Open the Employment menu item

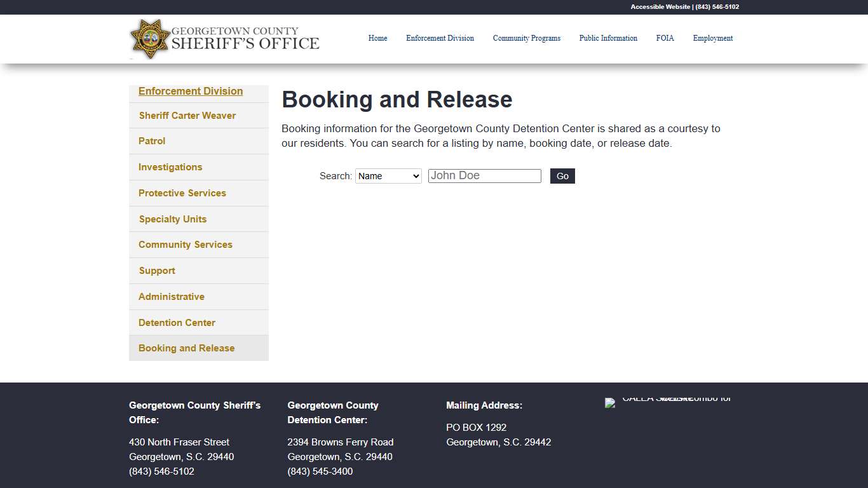[712, 38]
